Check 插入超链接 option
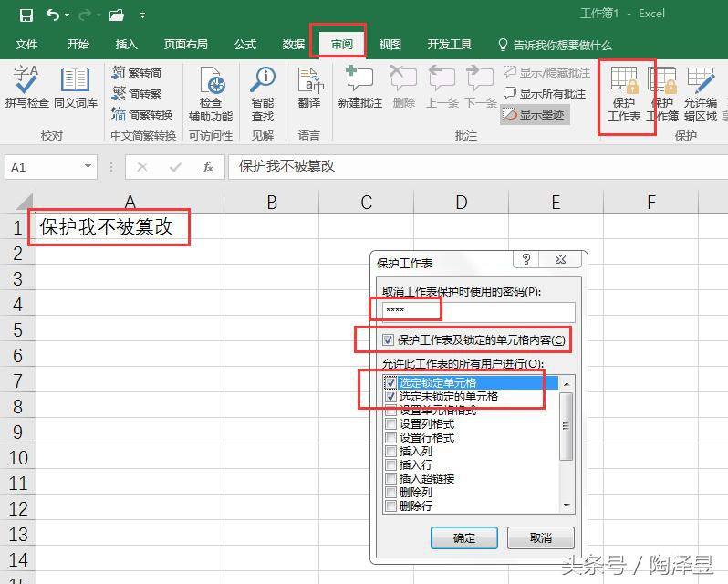728x584 pixels. coord(390,479)
